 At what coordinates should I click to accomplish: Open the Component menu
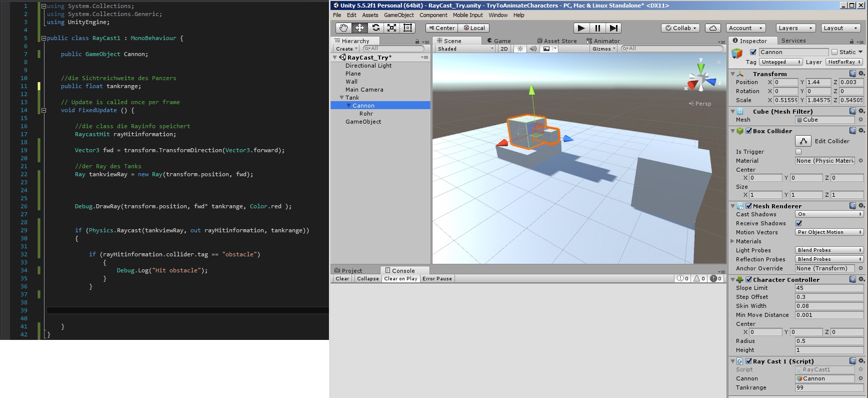[433, 15]
